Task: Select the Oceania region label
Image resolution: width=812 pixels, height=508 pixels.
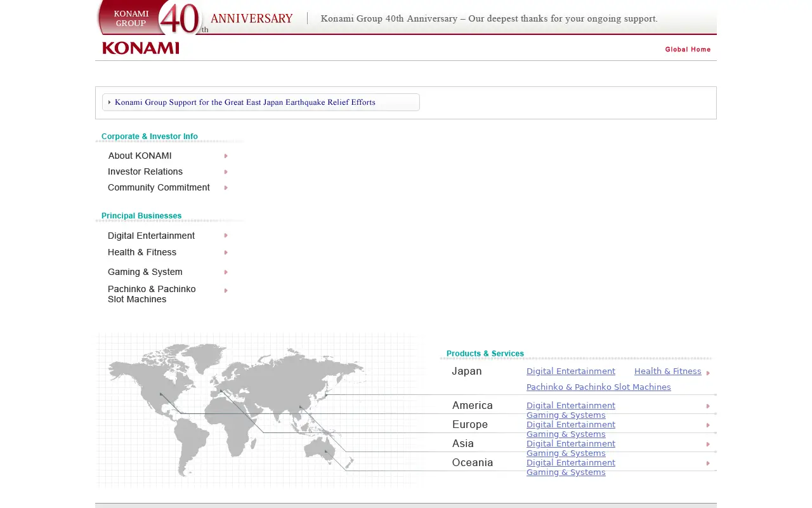Action: click(473, 463)
